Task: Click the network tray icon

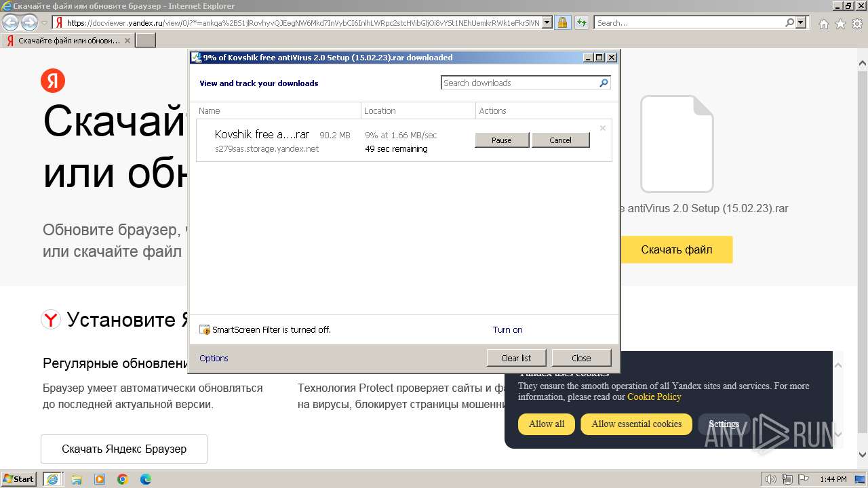Action: pyautogui.click(x=787, y=479)
